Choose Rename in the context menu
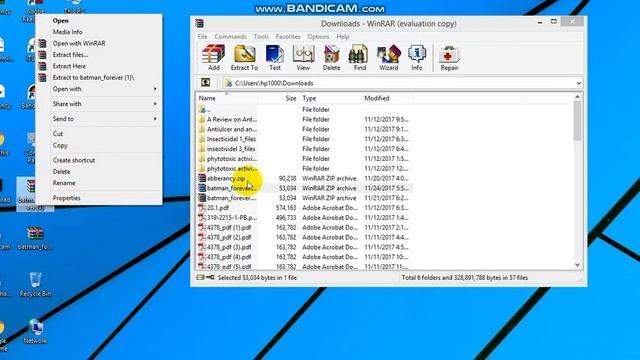 99,183
